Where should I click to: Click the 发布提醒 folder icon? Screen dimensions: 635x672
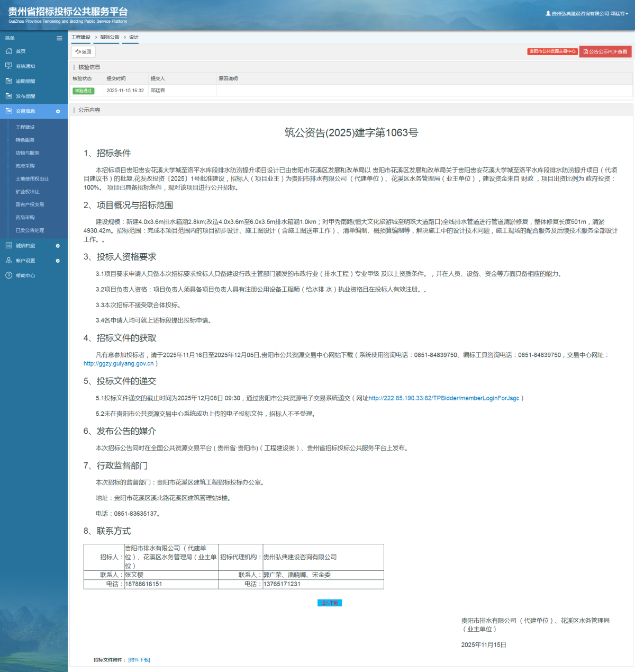8,96
